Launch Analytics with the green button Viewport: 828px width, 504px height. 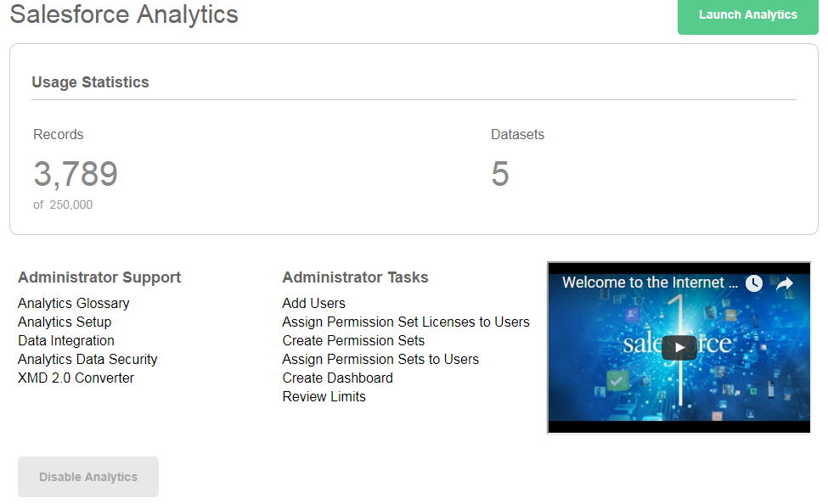point(747,15)
